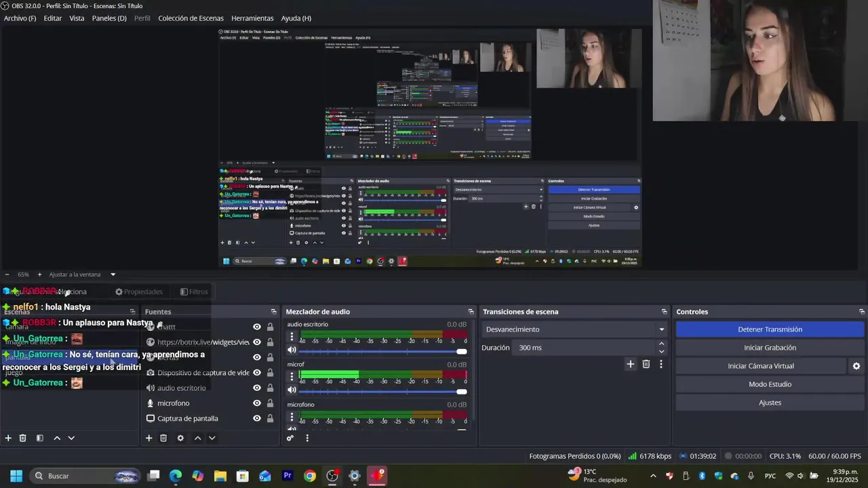Open source properties gear in Fuentes toolbar
Viewport: 868px width, 488px height.
click(180, 438)
